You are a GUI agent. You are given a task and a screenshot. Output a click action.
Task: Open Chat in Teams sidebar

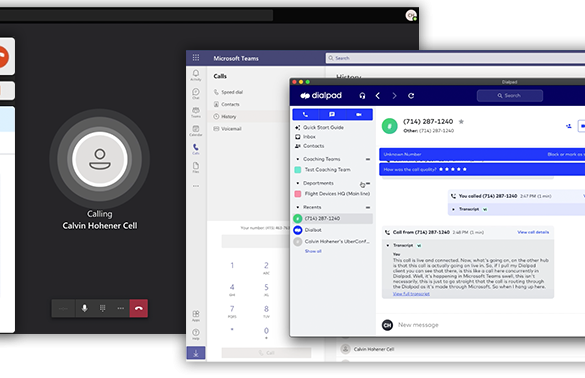coord(196,93)
